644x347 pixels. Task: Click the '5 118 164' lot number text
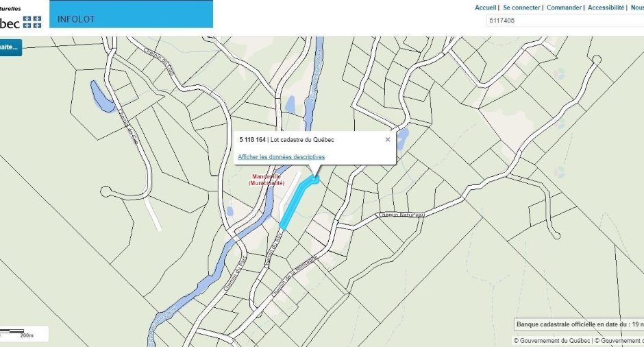pyautogui.click(x=252, y=140)
